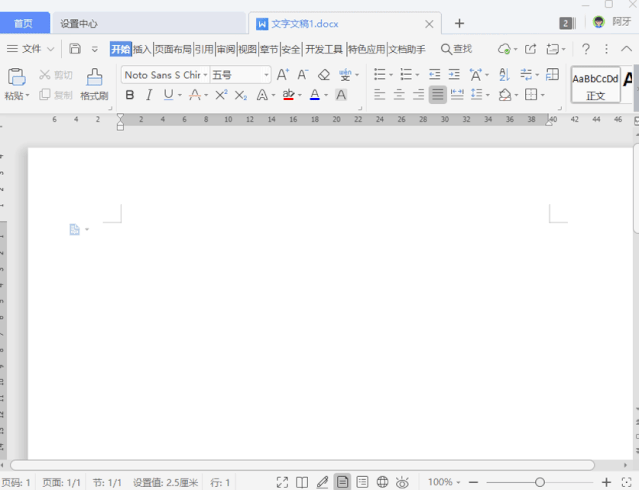Enable eye protection mode in status bar
Viewport: 639px width, 490px height.
(402, 482)
